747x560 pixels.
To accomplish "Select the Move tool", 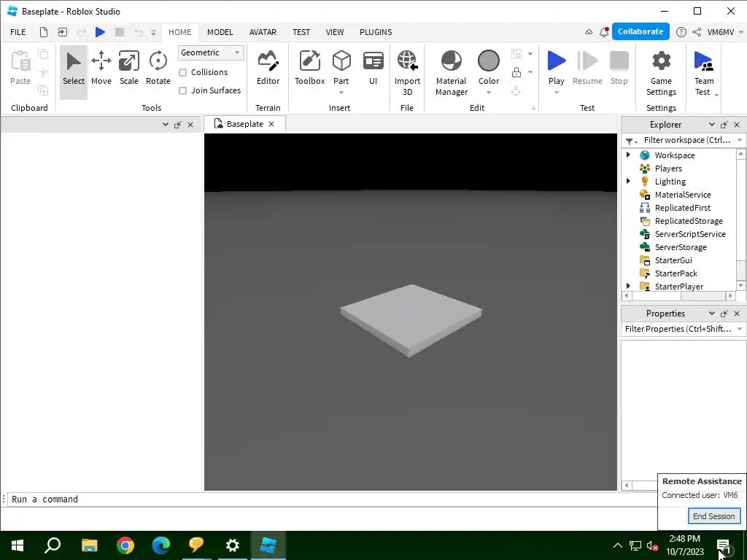I will [101, 68].
